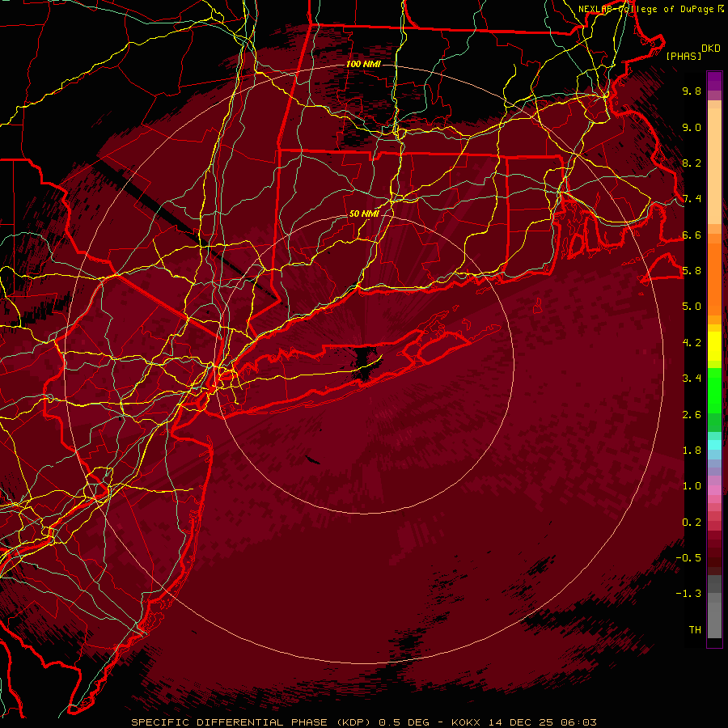Viewport: 728px width, 728px height.
Task: Click the 4.2 scale value
Action: pyautogui.click(x=692, y=343)
